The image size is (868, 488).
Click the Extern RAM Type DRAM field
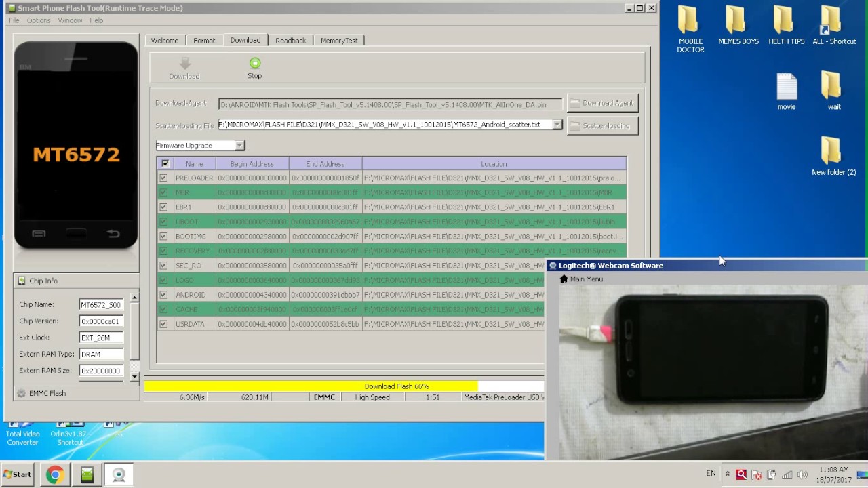click(x=101, y=354)
